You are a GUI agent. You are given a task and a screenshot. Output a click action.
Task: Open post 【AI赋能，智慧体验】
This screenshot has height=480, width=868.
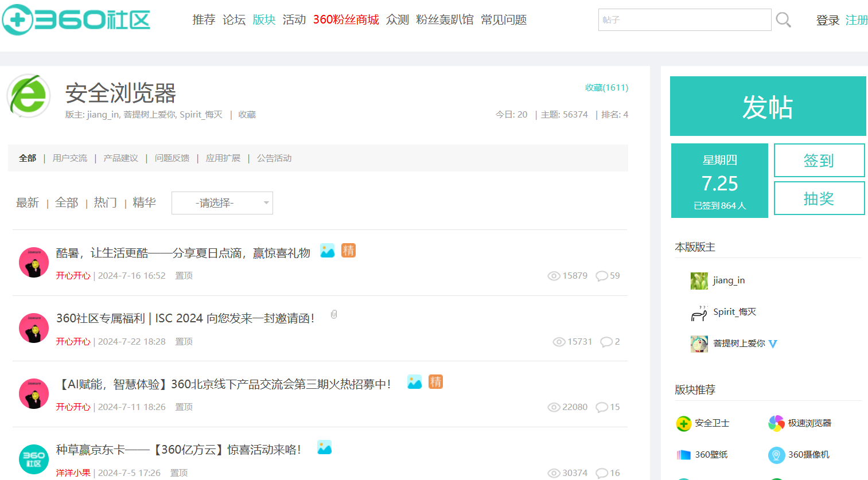[x=224, y=384]
